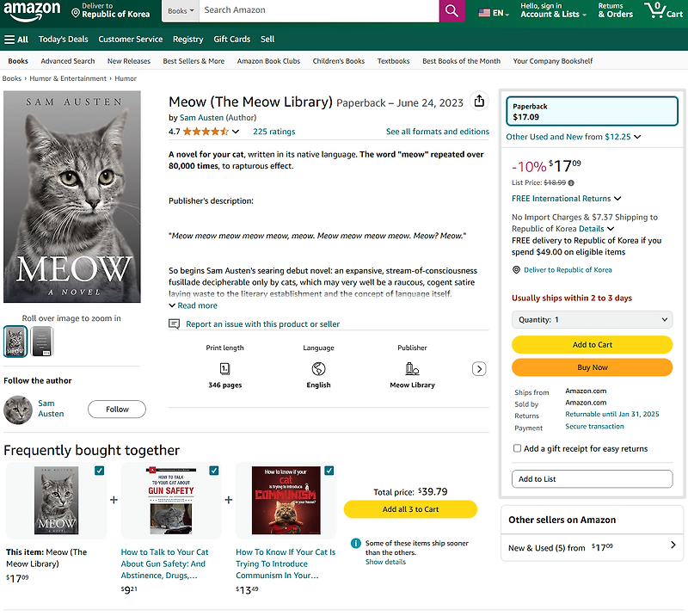The width and height of the screenshot is (688, 616).
Task: Click the magenta search magnifier button
Action: 451,11
